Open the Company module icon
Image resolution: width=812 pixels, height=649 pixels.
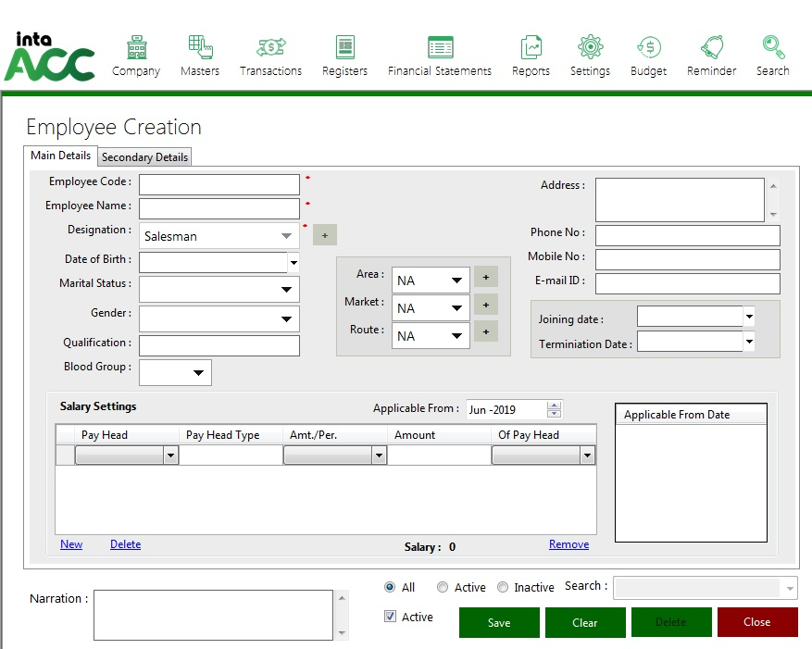click(x=136, y=56)
